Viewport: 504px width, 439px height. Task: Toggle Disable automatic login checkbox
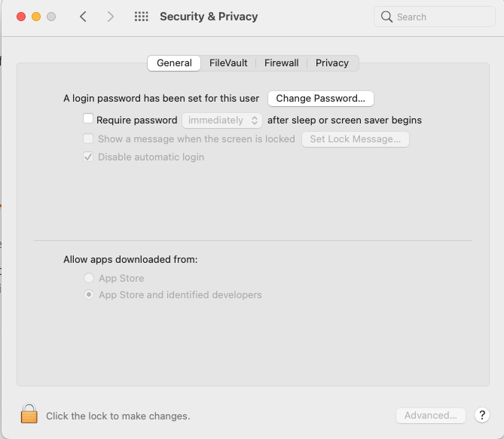click(x=88, y=157)
